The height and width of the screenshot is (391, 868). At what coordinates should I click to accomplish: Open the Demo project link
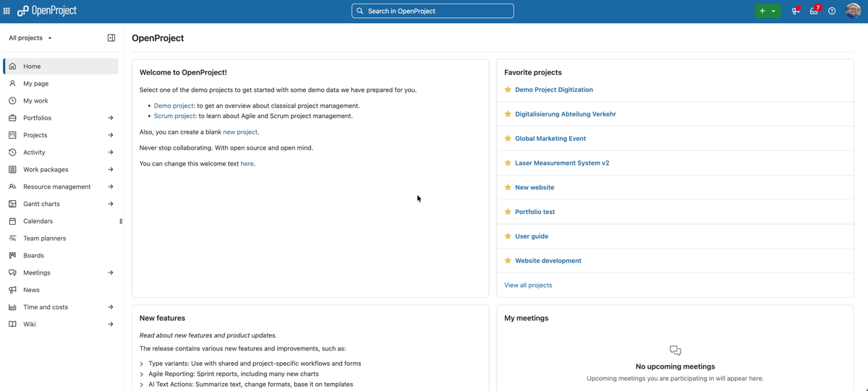coord(174,106)
